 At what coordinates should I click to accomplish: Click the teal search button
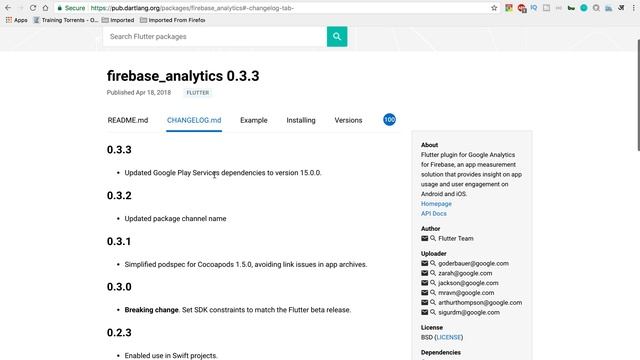[337, 36]
